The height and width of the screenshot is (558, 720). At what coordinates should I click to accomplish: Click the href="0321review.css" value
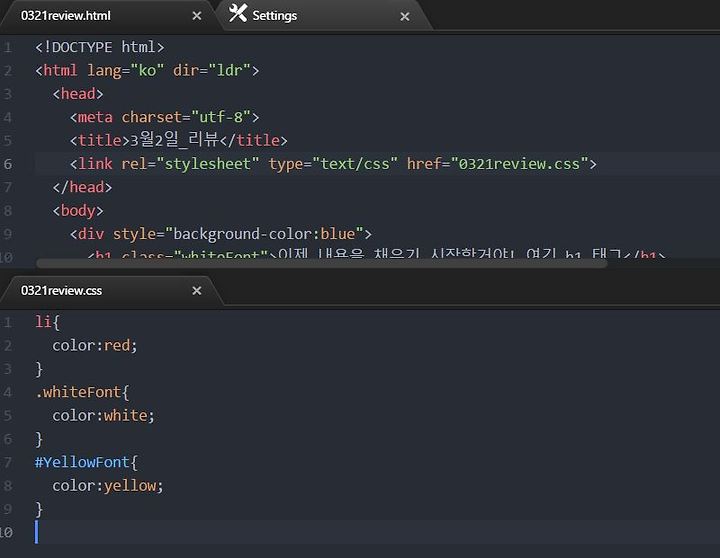519,163
